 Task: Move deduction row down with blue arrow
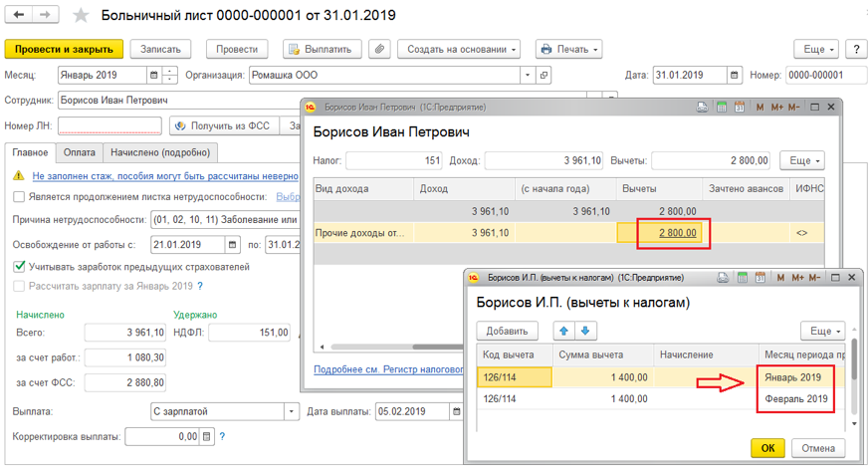tap(585, 331)
